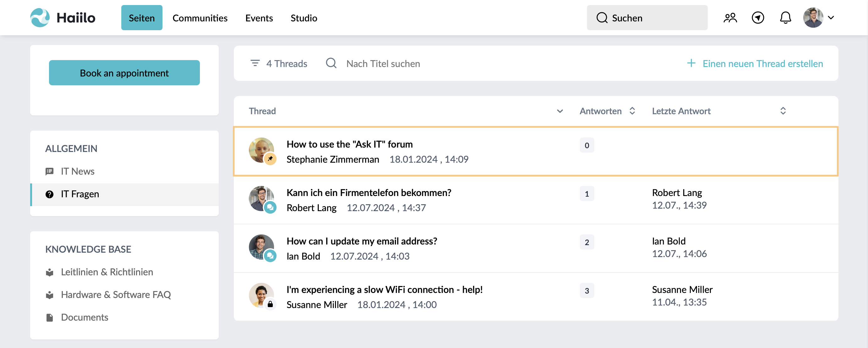Click Stephanie Zimmerman's avatar
The image size is (868, 348).
[261, 150]
